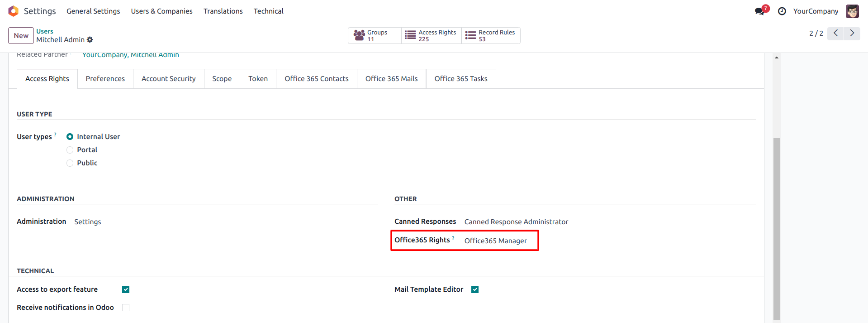Open the Canned Responses dropdown

tap(516, 222)
